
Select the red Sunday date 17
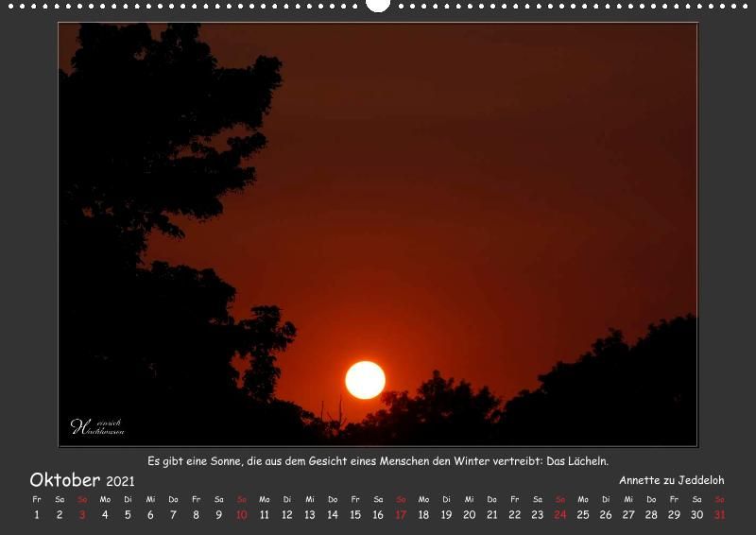click(x=401, y=515)
